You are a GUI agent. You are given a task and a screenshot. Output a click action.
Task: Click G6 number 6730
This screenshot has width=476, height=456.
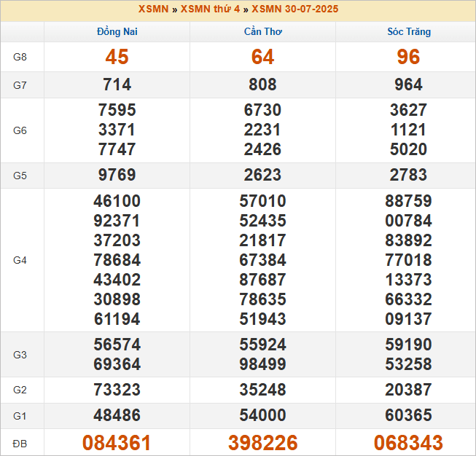[263, 110]
